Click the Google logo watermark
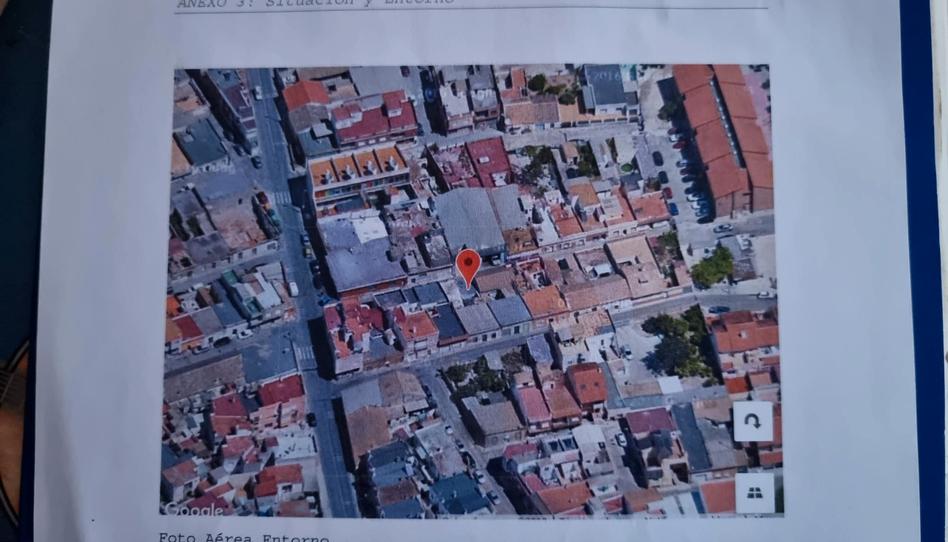Image resolution: width=948 pixels, height=542 pixels. pyautogui.click(x=193, y=509)
